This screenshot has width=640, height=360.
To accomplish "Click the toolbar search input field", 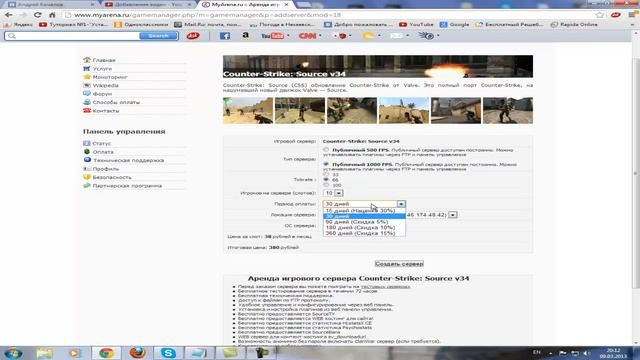I will pos(73,36).
